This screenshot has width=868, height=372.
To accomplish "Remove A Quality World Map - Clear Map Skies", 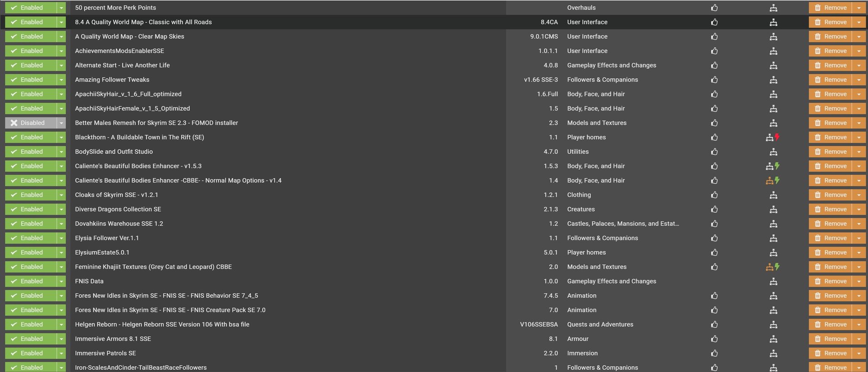I will point(830,36).
